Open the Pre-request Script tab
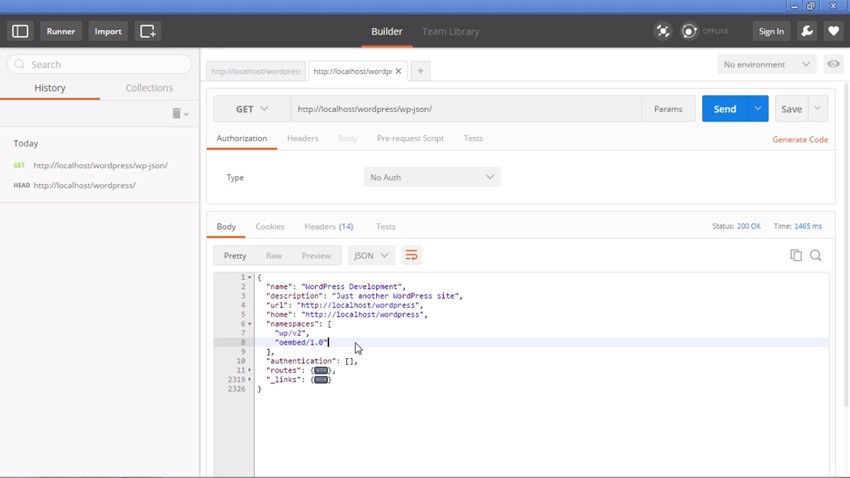 (x=410, y=138)
